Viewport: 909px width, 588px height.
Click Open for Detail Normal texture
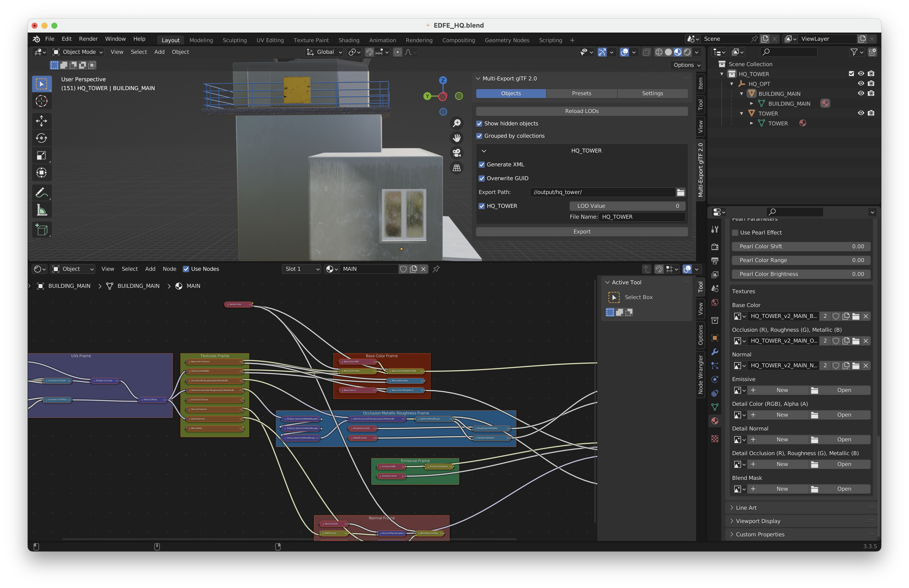[x=840, y=440]
